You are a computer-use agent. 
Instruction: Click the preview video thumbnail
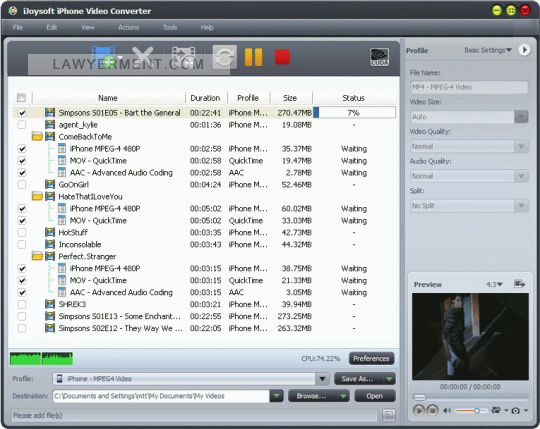click(470, 337)
